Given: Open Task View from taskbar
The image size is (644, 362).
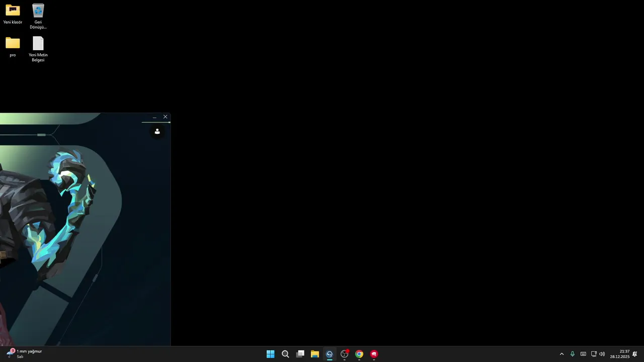Looking at the screenshot, I should 300,354.
